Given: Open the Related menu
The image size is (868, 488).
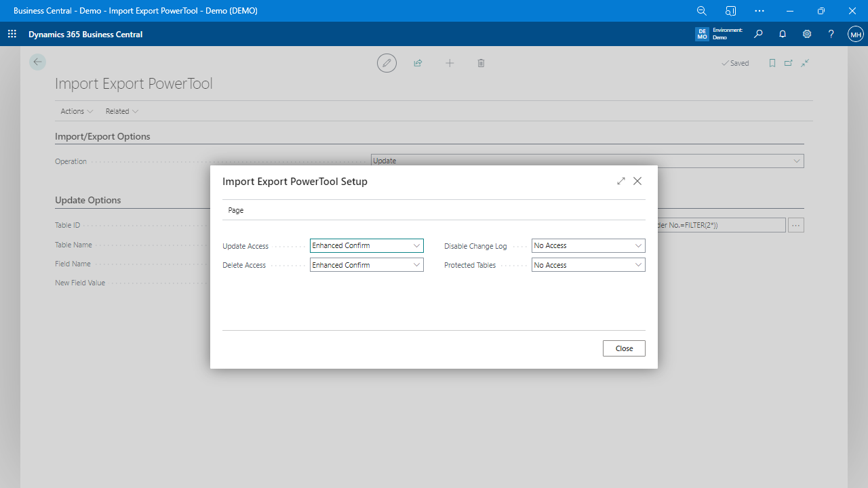Looking at the screenshot, I should [121, 111].
